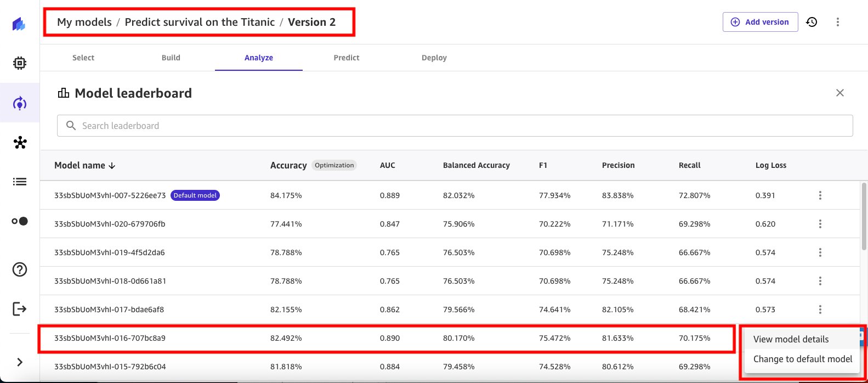Click the AUC column header

(x=388, y=165)
